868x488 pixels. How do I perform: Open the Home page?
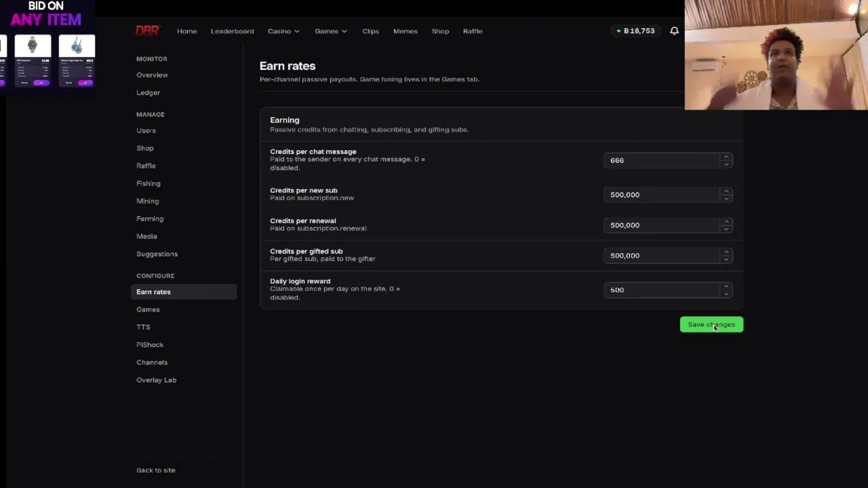(186, 31)
